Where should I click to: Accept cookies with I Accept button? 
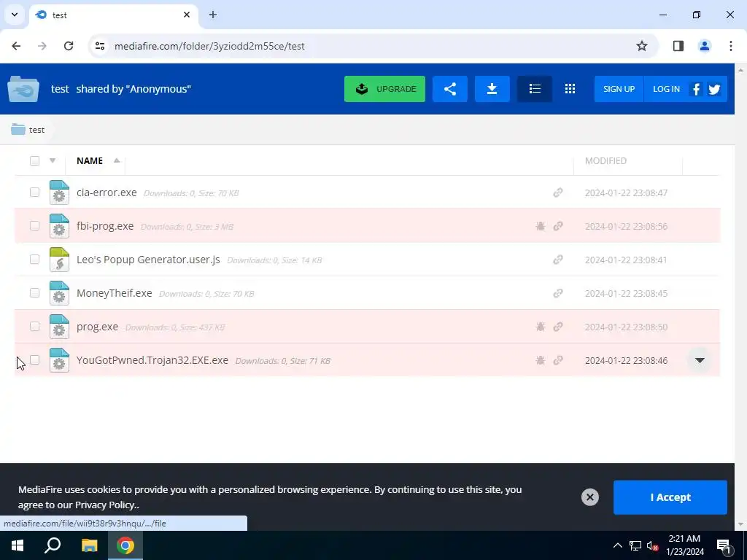[x=670, y=497]
